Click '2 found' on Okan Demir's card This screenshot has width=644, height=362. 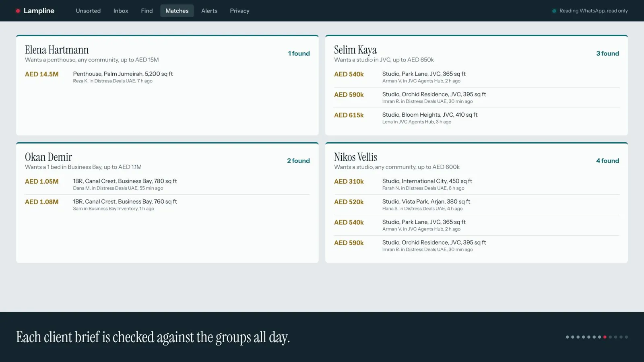[x=298, y=161]
